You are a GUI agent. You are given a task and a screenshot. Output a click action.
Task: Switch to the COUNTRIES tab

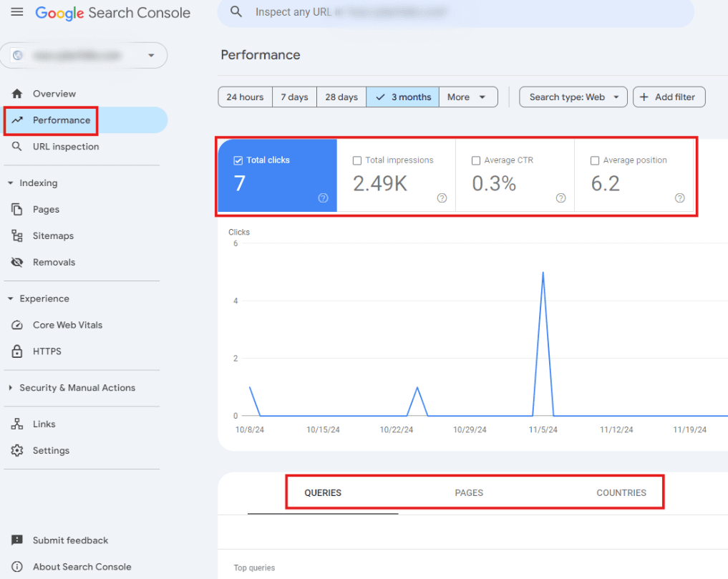[x=621, y=492]
